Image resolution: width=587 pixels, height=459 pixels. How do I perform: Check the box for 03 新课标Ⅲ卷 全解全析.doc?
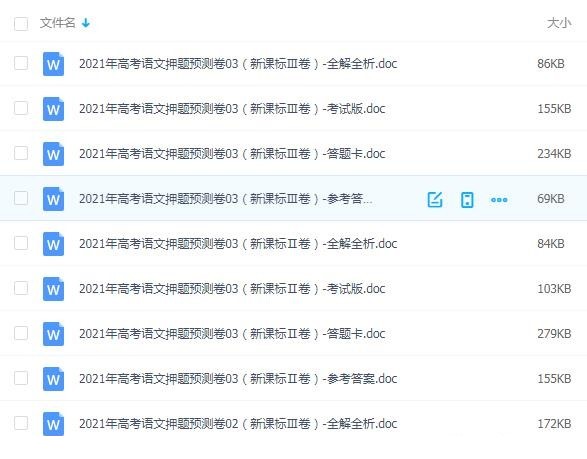21,63
